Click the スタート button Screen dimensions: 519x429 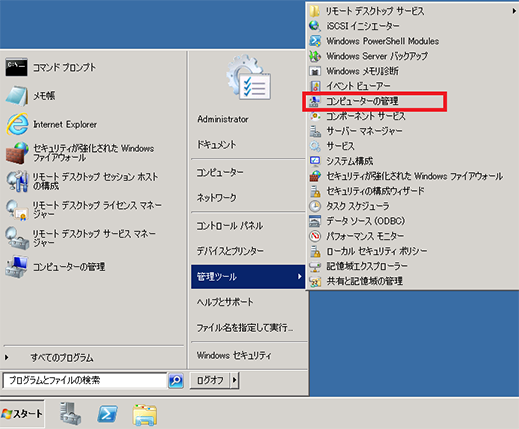(x=22, y=414)
